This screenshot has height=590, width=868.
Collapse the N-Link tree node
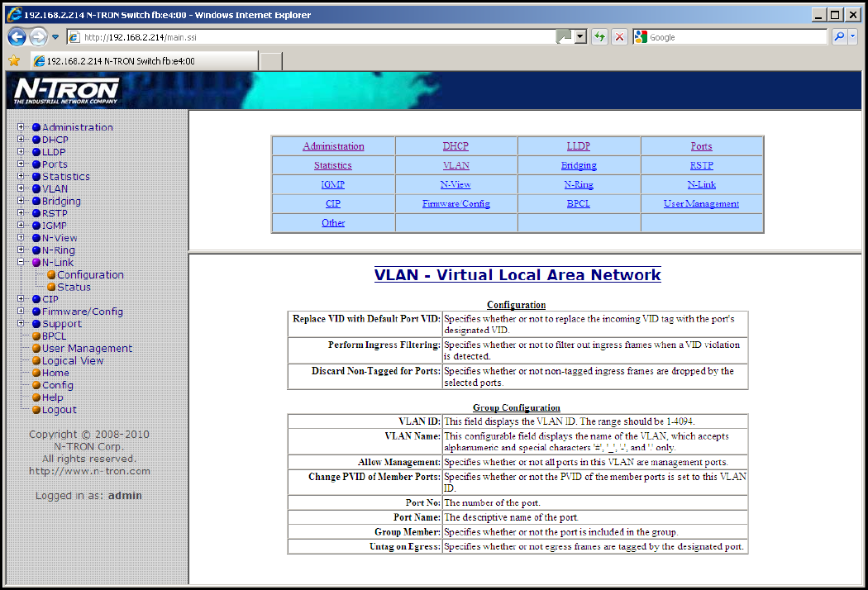pyautogui.click(x=21, y=262)
